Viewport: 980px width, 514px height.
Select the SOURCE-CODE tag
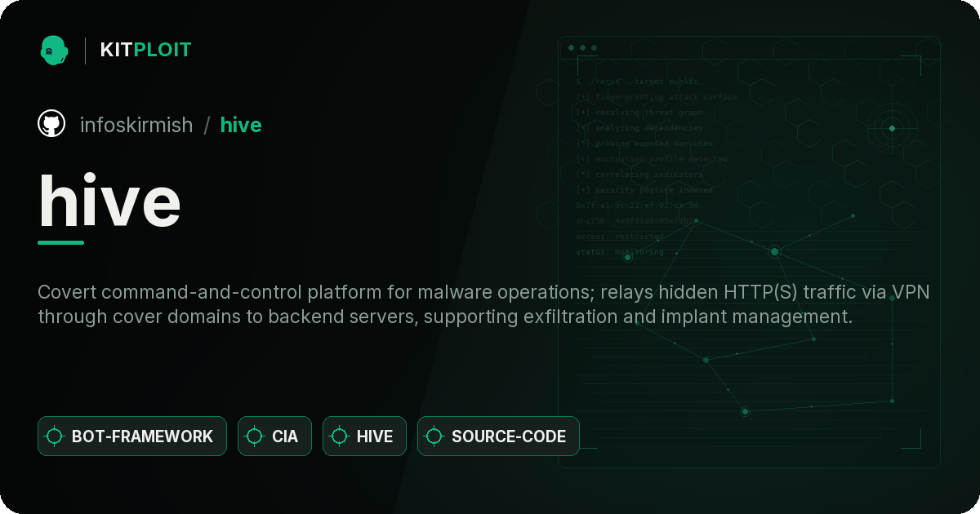(x=498, y=436)
